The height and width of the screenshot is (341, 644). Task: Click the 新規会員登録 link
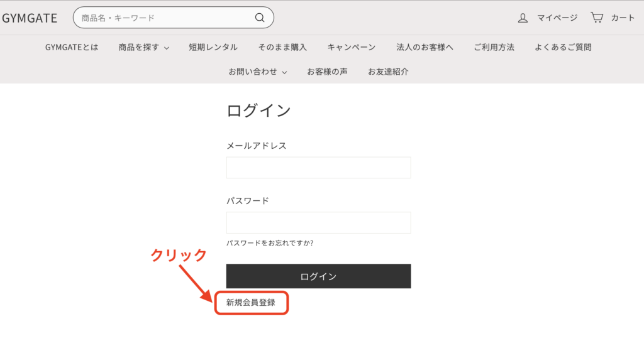coord(251,303)
